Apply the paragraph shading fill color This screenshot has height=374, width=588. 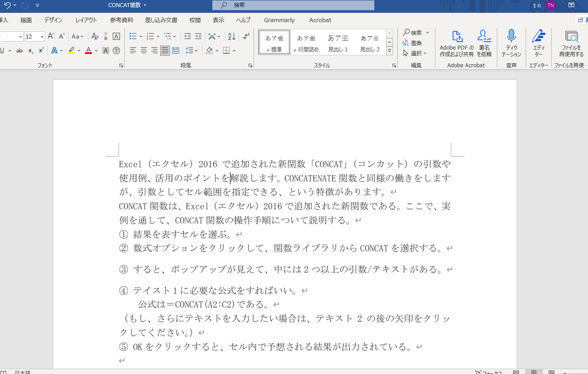[x=209, y=50]
